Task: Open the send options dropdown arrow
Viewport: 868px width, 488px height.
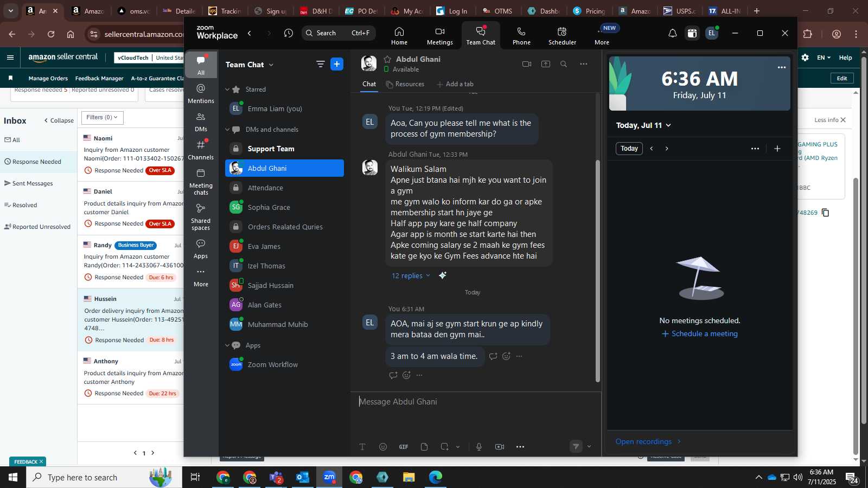Action: pyautogui.click(x=589, y=447)
